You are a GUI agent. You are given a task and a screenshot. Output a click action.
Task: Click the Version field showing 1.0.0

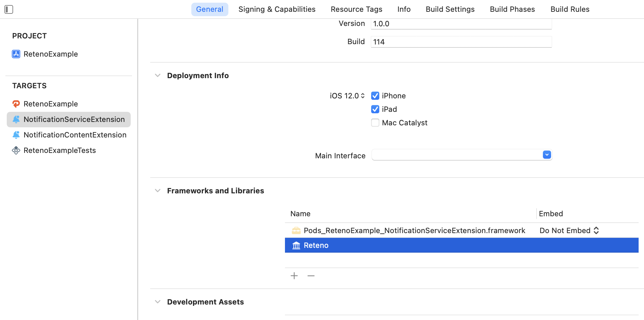(461, 24)
